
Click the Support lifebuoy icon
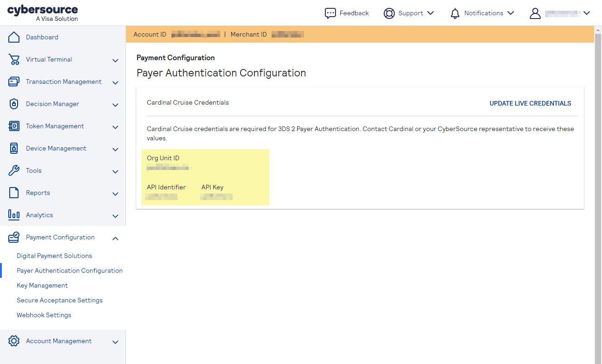tap(389, 13)
